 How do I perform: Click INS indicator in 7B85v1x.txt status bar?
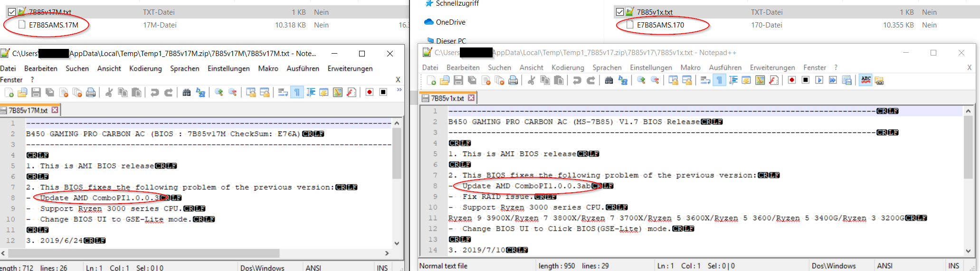click(953, 266)
